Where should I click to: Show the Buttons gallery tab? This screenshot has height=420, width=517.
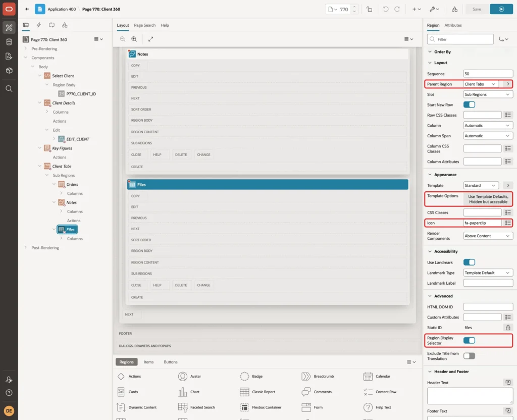click(x=171, y=362)
